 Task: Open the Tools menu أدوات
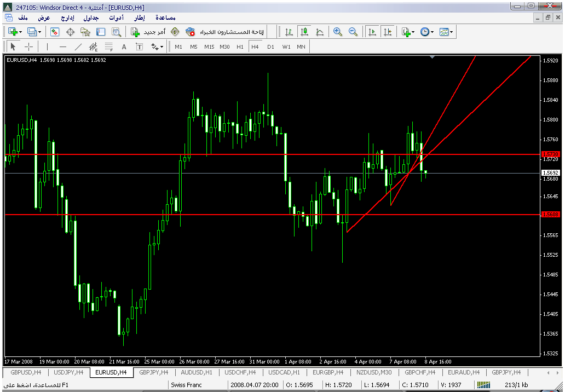(x=117, y=18)
